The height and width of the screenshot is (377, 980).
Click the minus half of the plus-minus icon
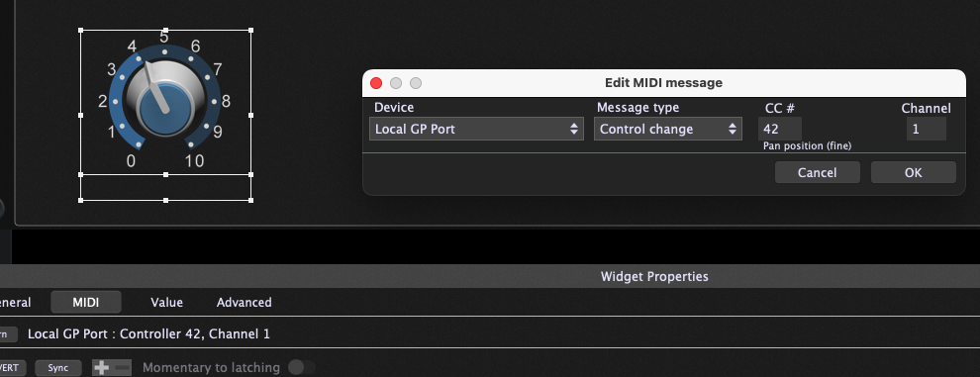(x=122, y=368)
